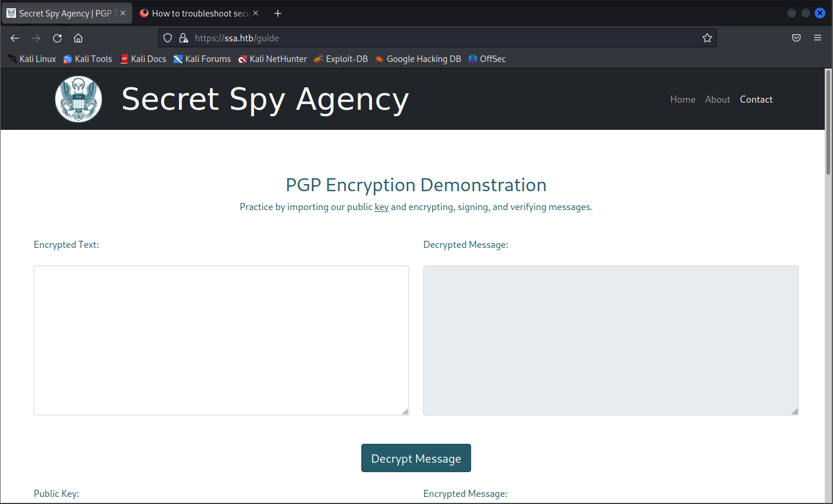The width and height of the screenshot is (833, 504).
Task: Open the Save to Pocket icon
Action: pos(796,38)
